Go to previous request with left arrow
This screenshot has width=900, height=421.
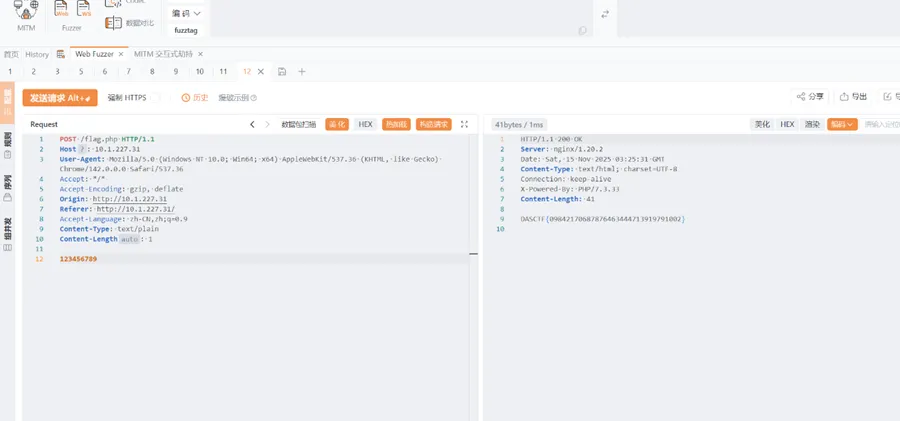tap(252, 124)
